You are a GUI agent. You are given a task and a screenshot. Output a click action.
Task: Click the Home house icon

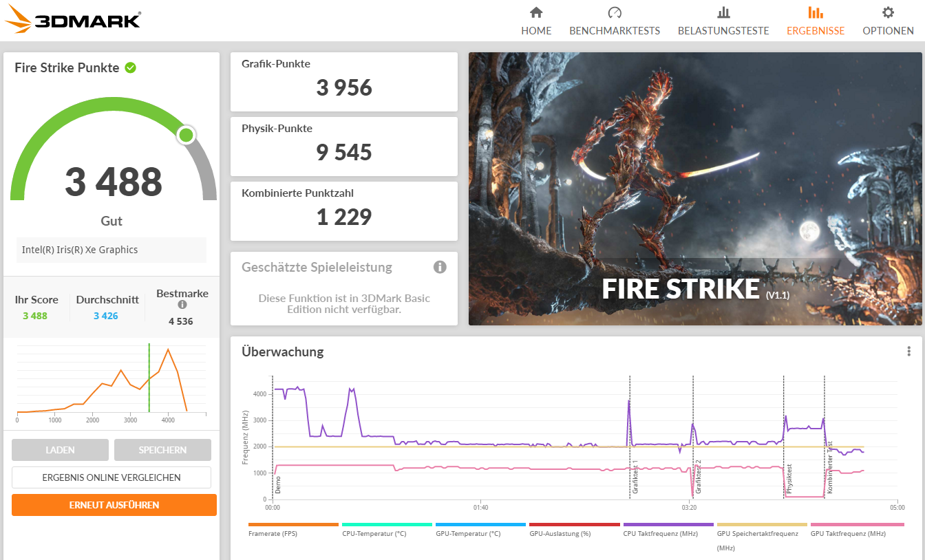click(536, 12)
